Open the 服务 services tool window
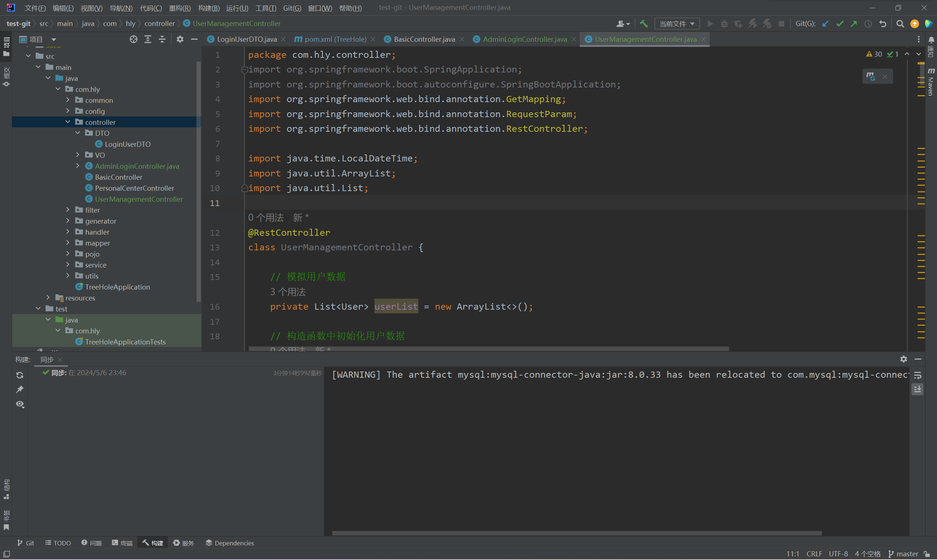The width and height of the screenshot is (937, 560). click(x=184, y=543)
